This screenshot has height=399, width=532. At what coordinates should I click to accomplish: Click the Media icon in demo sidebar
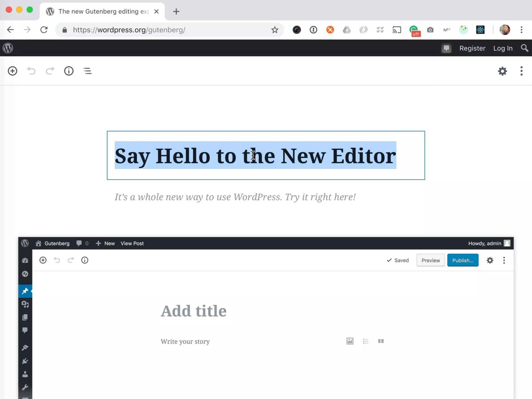click(x=25, y=304)
